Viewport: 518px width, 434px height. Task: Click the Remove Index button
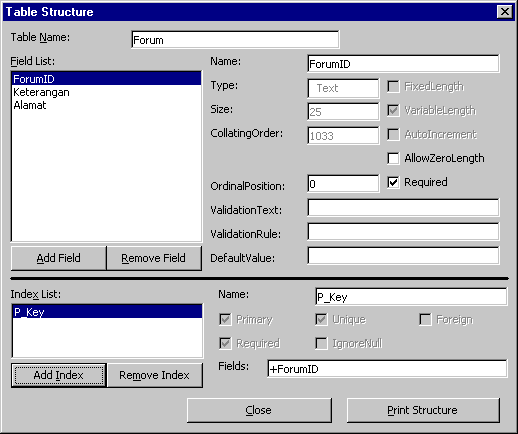[154, 375]
